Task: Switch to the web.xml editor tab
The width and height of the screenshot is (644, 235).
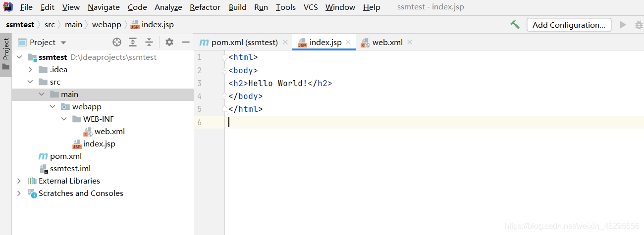Action: (387, 43)
